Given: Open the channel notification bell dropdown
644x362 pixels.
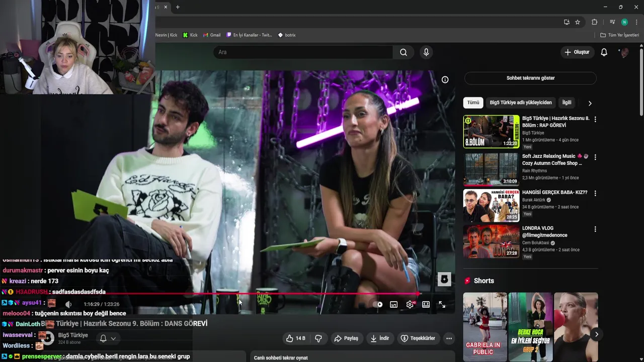Looking at the screenshot, I should [108, 338].
